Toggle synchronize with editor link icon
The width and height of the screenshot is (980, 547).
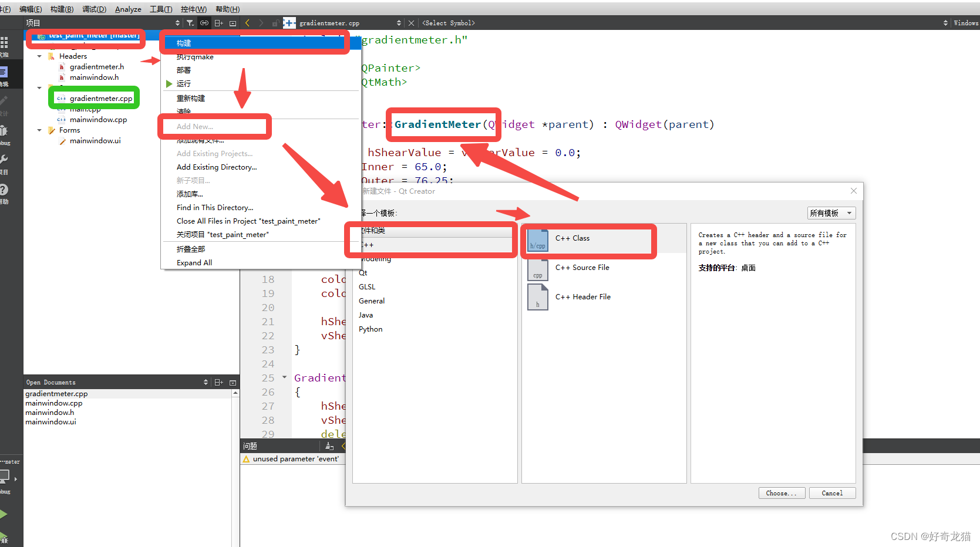coord(204,23)
